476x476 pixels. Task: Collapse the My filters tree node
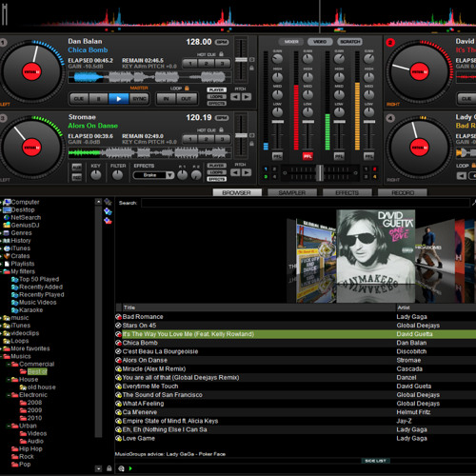1,271
